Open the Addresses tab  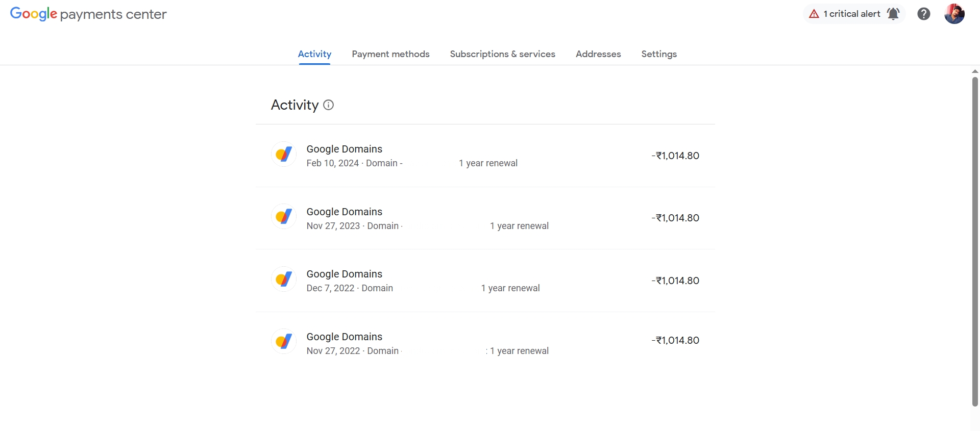tap(598, 54)
